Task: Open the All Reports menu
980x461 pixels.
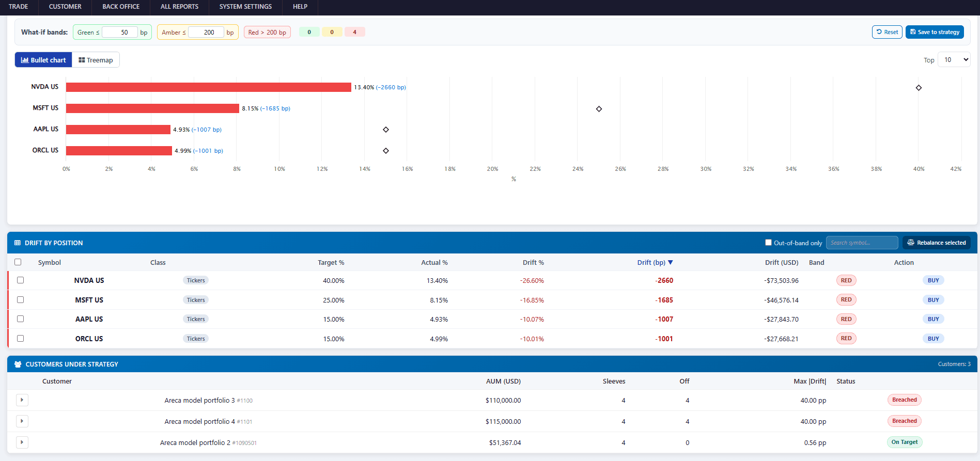Action: click(179, 7)
